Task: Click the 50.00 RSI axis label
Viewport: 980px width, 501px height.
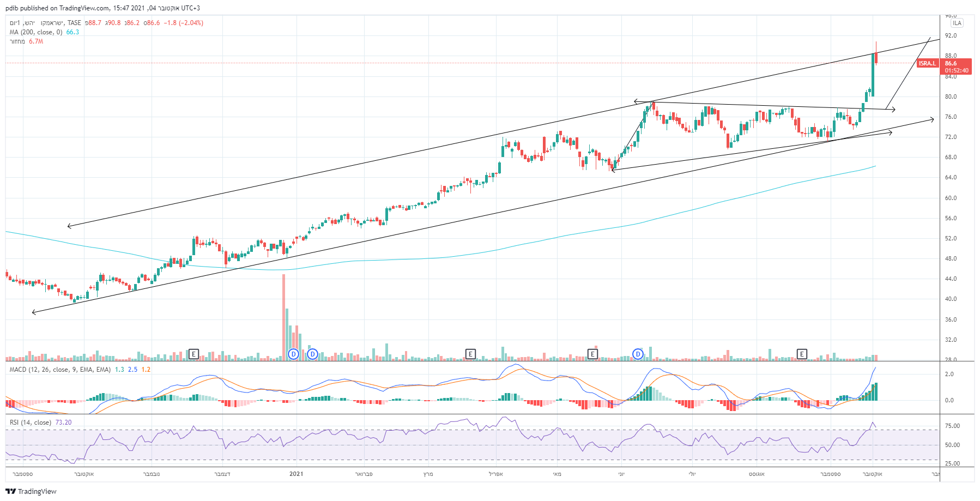Action: pyautogui.click(x=952, y=445)
